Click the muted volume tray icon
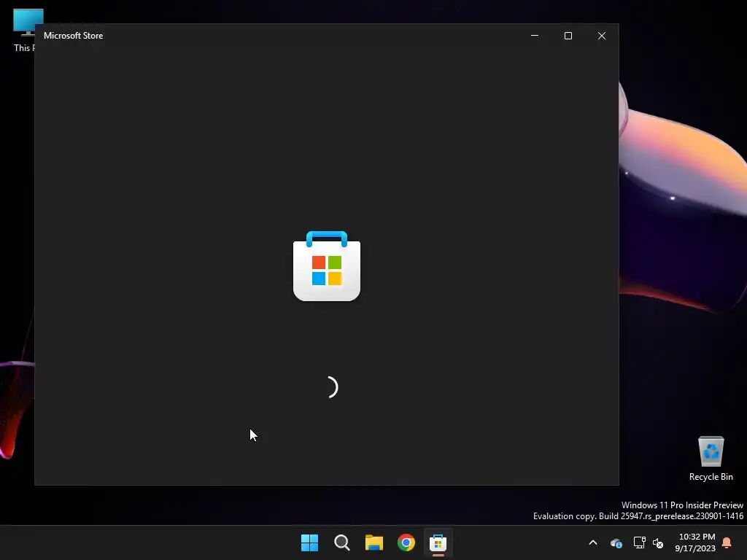The height and width of the screenshot is (560, 747). click(658, 542)
